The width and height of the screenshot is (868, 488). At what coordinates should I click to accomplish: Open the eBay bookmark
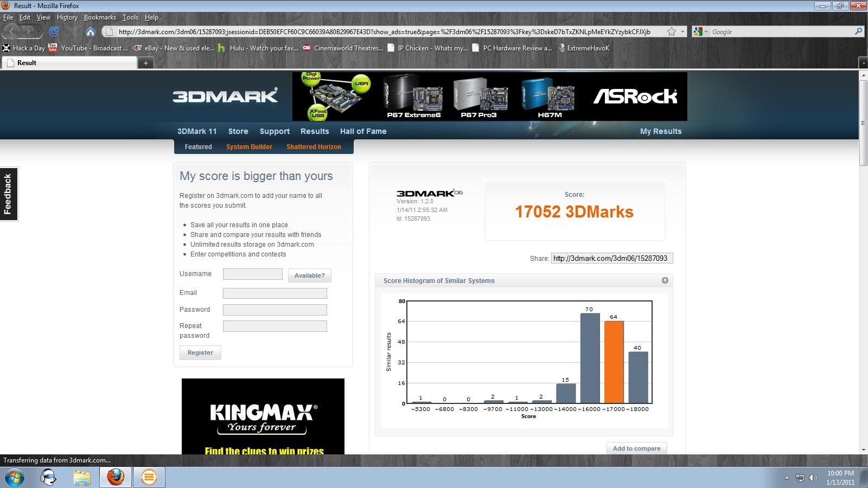[174, 48]
